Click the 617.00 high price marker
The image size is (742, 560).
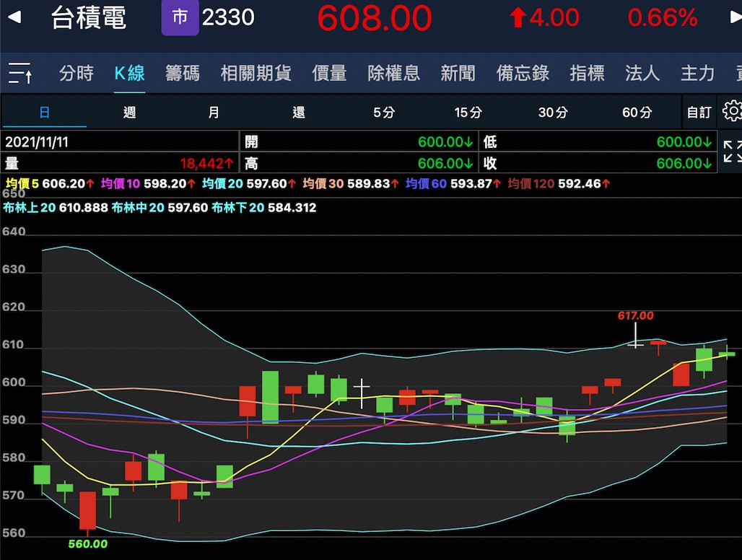635,316
